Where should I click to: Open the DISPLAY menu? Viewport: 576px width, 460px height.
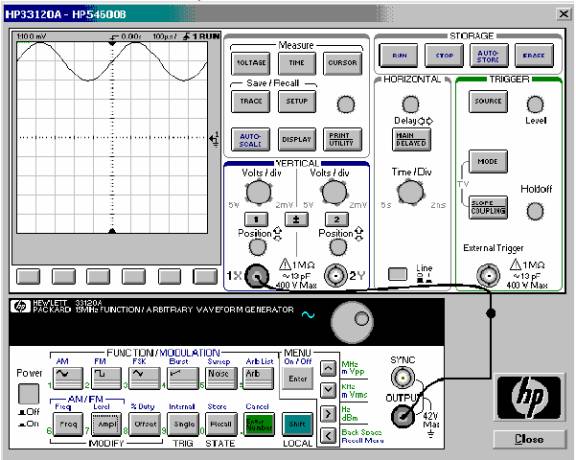[x=297, y=140]
